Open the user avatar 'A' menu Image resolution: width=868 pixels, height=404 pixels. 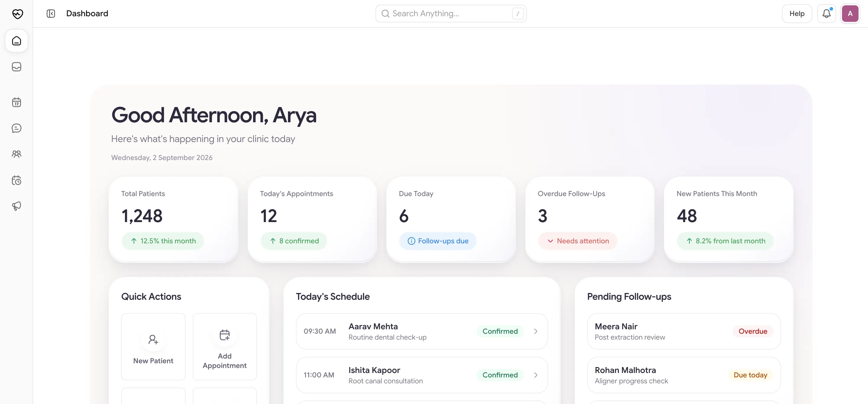click(850, 14)
